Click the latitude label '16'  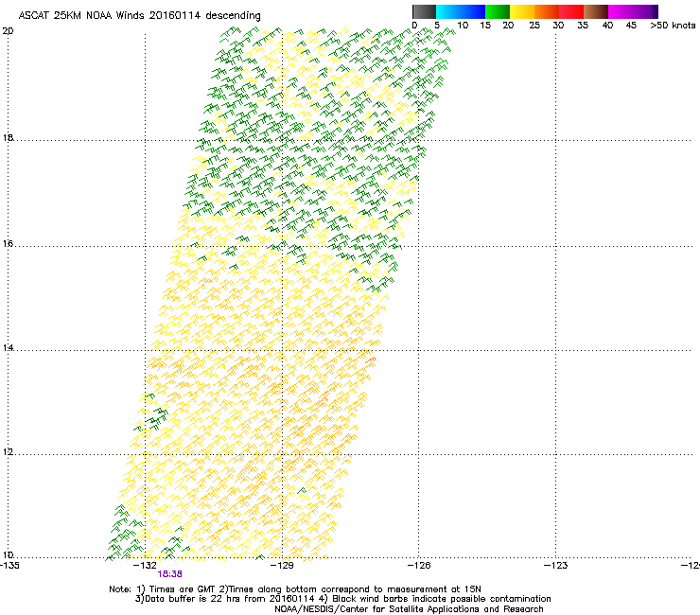(8, 243)
